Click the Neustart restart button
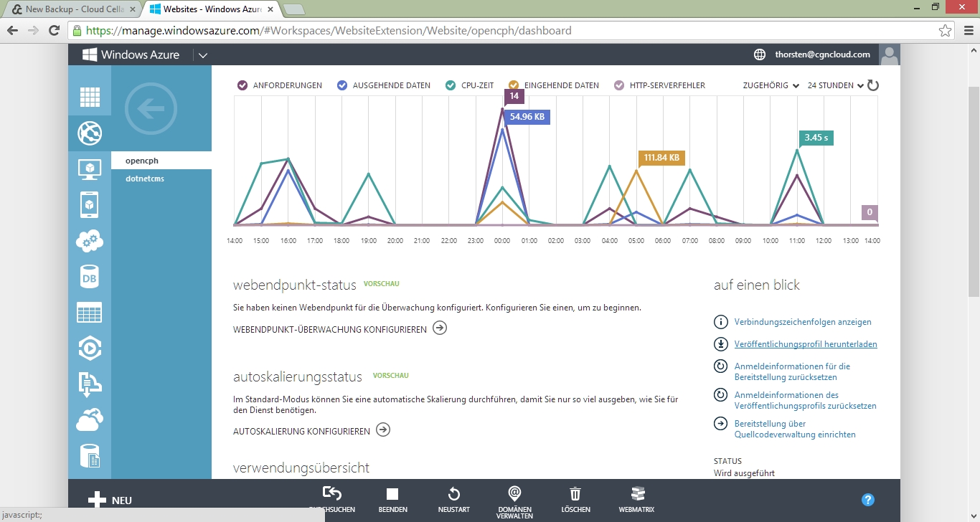The height and width of the screenshot is (522, 980). click(453, 499)
